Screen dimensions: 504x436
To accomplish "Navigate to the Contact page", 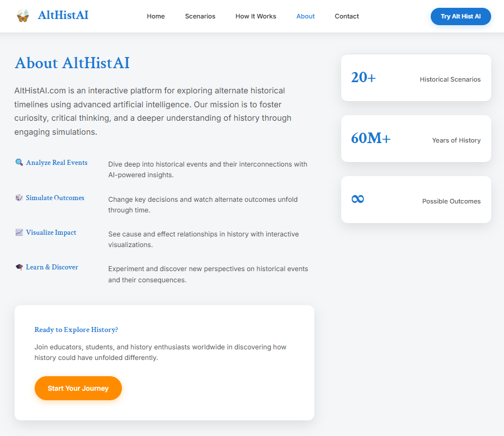I will (347, 16).
